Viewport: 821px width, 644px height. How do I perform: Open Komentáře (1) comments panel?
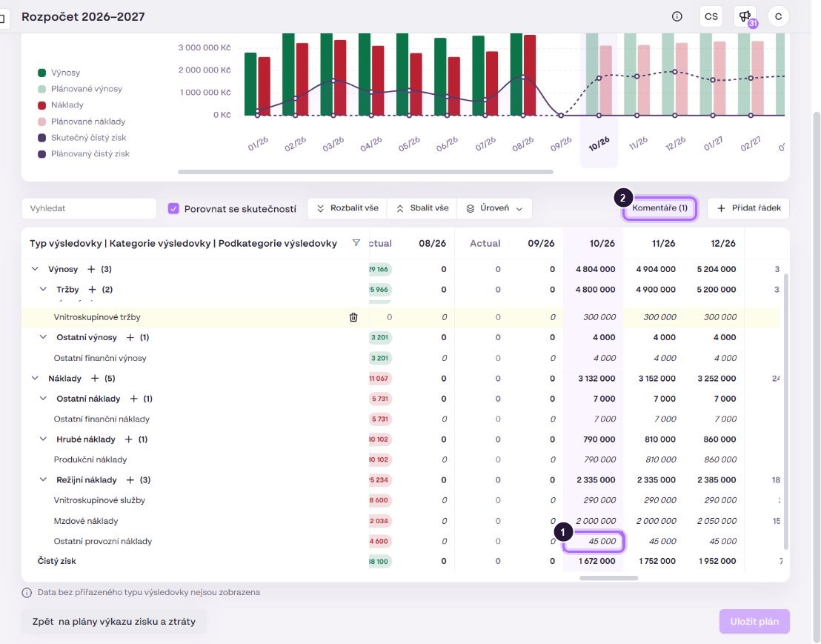click(659, 208)
